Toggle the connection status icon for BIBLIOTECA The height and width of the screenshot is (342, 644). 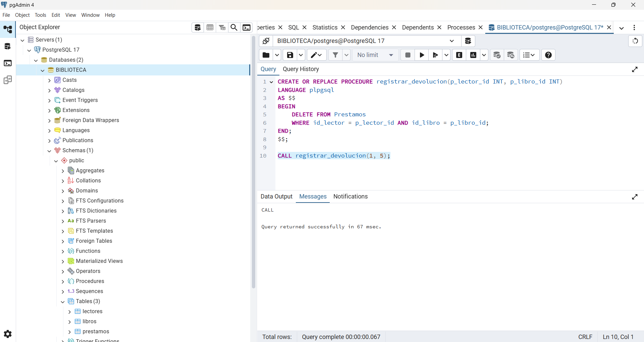pyautogui.click(x=266, y=41)
